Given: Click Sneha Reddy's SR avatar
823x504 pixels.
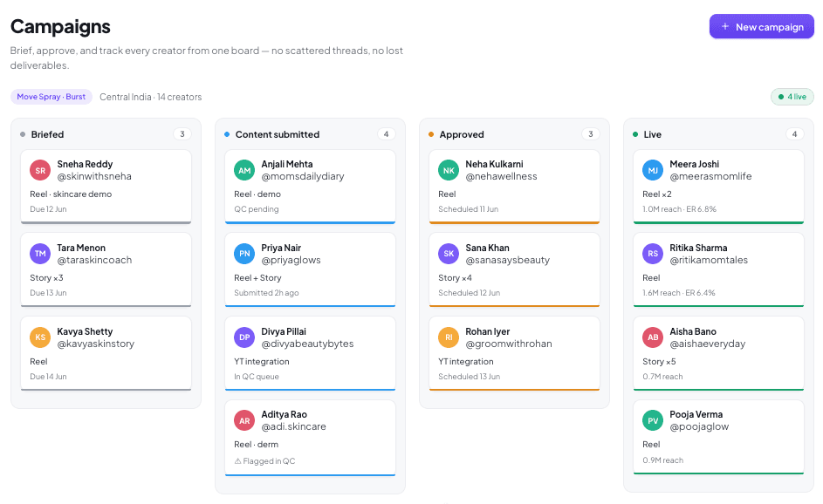Looking at the screenshot, I should click(x=40, y=170).
